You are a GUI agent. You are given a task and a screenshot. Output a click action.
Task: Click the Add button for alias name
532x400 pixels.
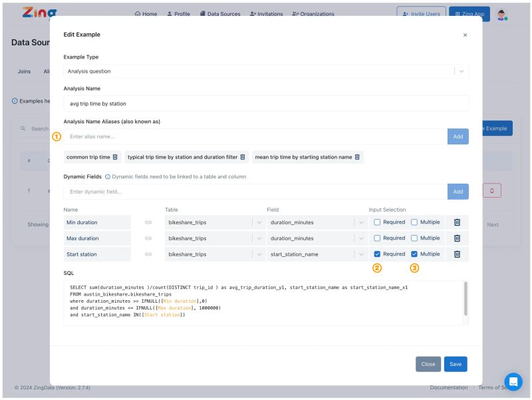point(458,136)
